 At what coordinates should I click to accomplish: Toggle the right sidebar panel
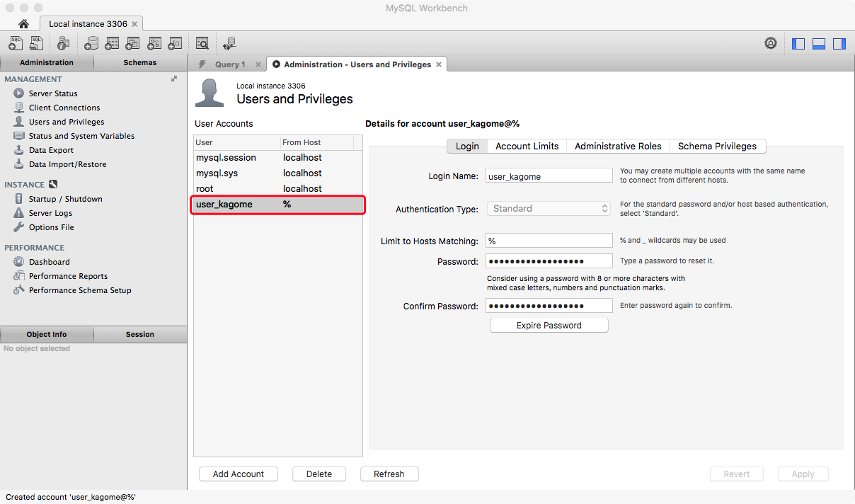[x=839, y=43]
